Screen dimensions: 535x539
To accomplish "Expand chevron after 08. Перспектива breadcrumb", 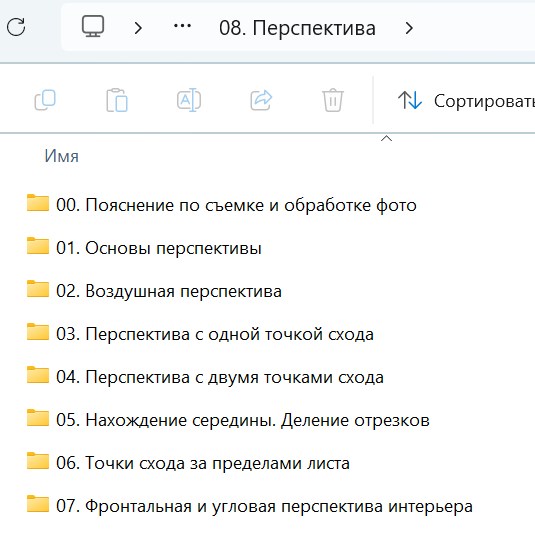I will pos(409,28).
